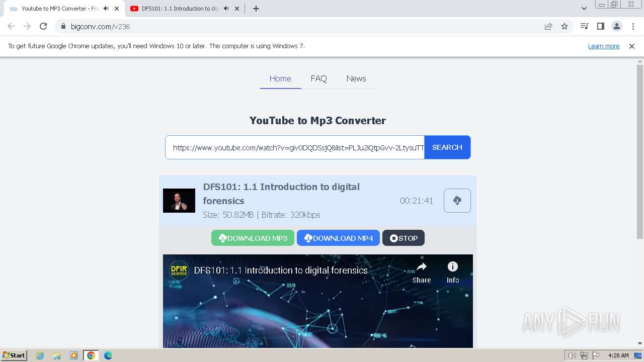Reload the current page
Screen dimensions: 644x362
point(43,26)
